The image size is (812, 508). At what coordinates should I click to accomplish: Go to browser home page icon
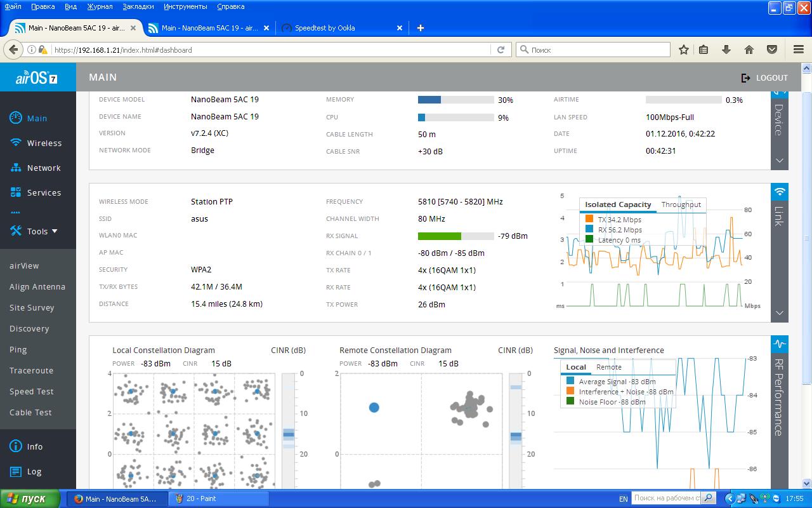point(749,50)
